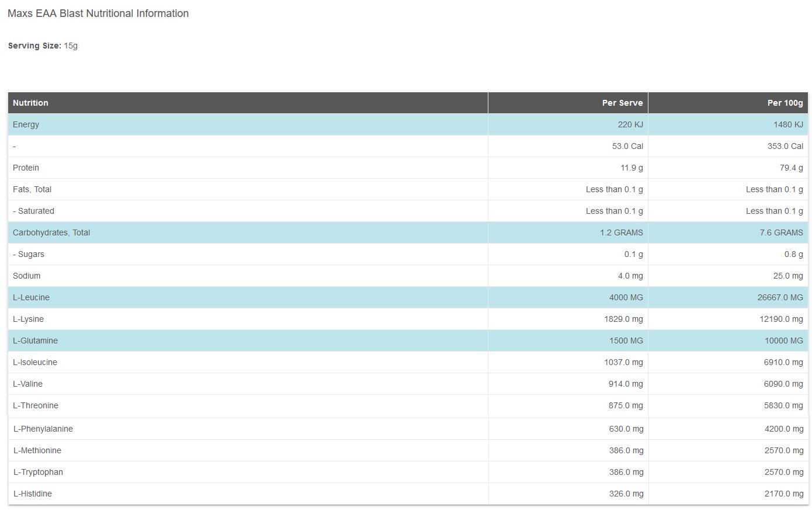
Task: Click the '79.4 g' protein value
Action: point(792,168)
